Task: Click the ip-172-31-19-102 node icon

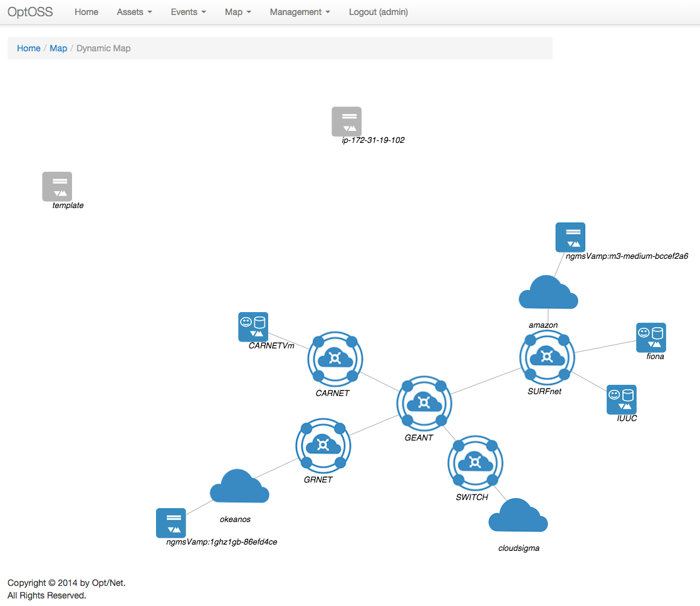Action: coord(347,121)
